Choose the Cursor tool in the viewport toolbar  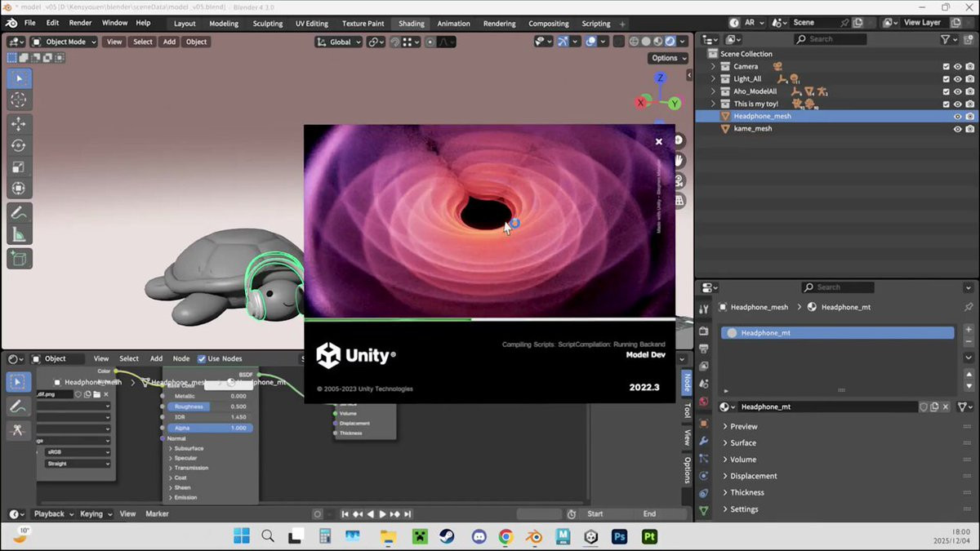19,100
